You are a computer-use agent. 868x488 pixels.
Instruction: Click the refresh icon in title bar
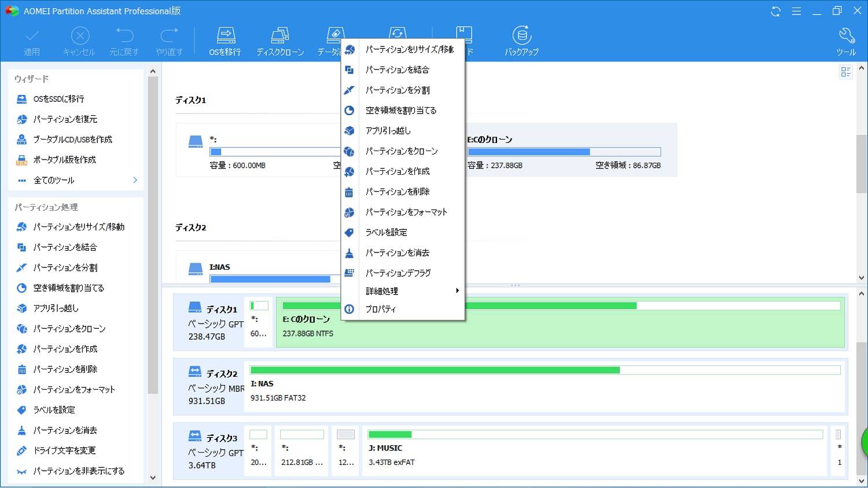pyautogui.click(x=776, y=11)
